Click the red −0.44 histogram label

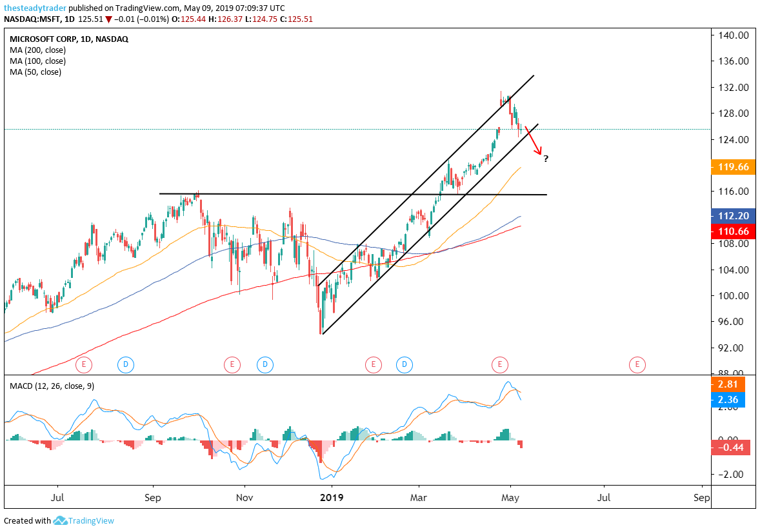pos(730,448)
